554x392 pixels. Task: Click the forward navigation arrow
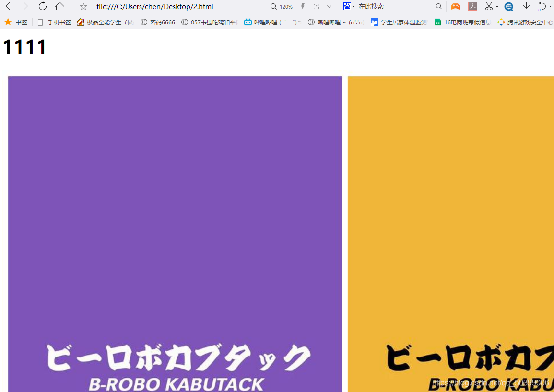25,6
